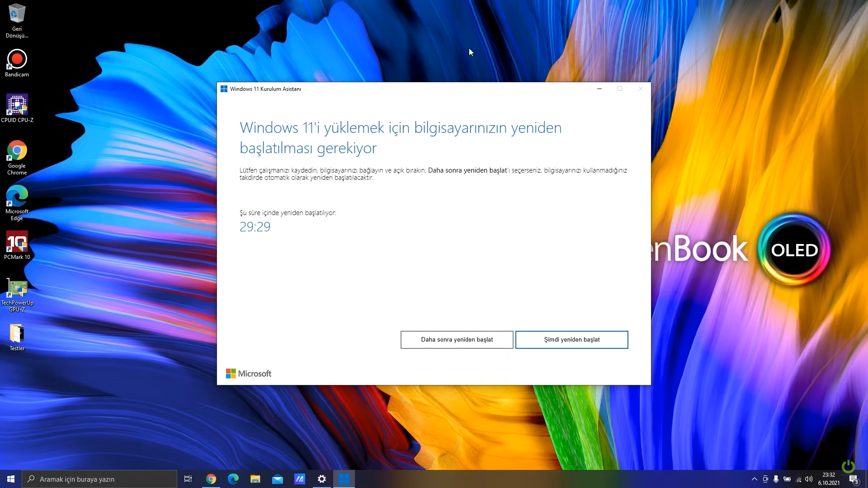Click the clock and date in the taskbar
868x488 pixels.
(829, 479)
